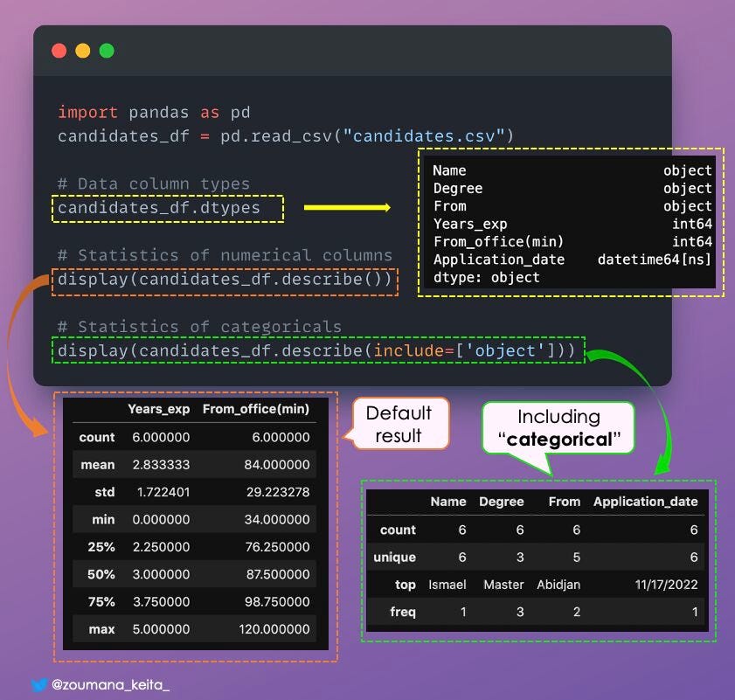Click top date value '11/17/2022'
Image resolution: width=735 pixels, height=700 pixels.
[667, 585]
